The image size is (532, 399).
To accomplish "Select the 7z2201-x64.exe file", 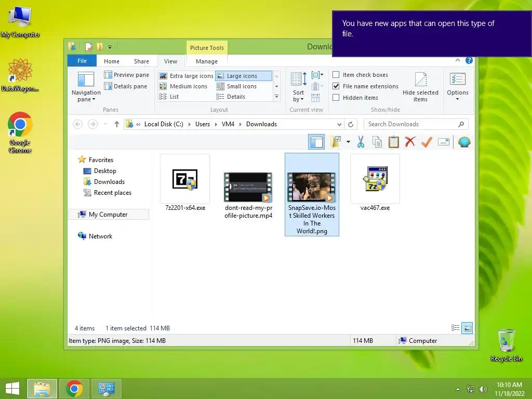I will coord(185,183).
